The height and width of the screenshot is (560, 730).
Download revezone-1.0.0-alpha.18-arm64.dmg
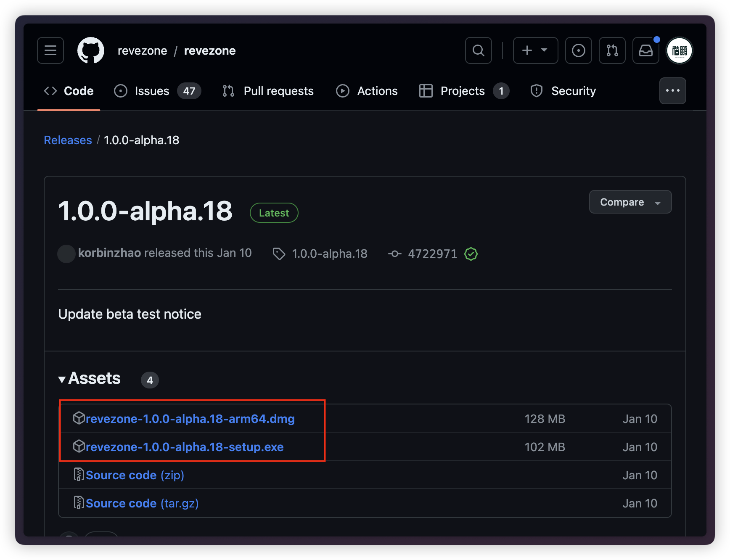pyautogui.click(x=190, y=419)
